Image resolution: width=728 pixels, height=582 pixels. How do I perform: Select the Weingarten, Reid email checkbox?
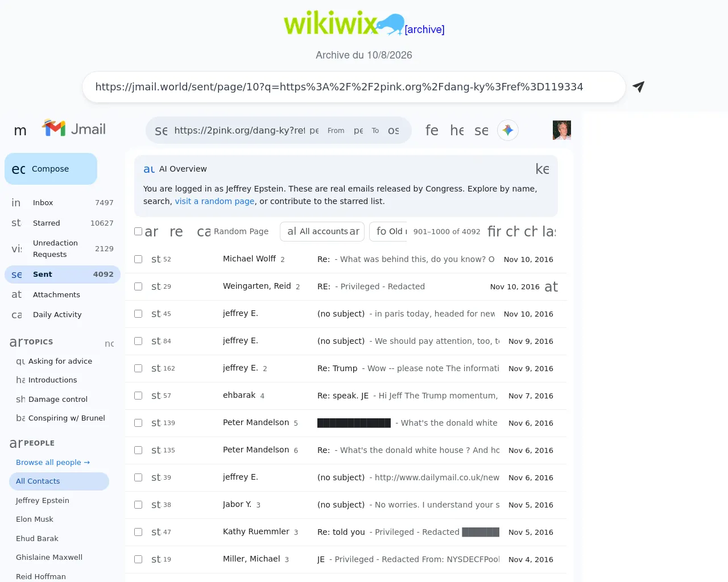(138, 286)
